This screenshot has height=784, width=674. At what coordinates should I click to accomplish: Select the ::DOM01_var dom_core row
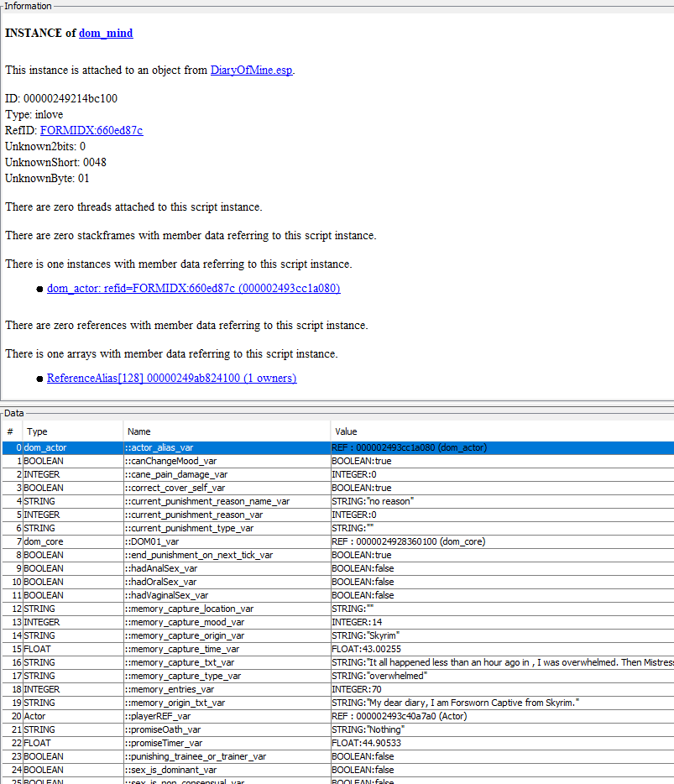pyautogui.click(x=152, y=541)
